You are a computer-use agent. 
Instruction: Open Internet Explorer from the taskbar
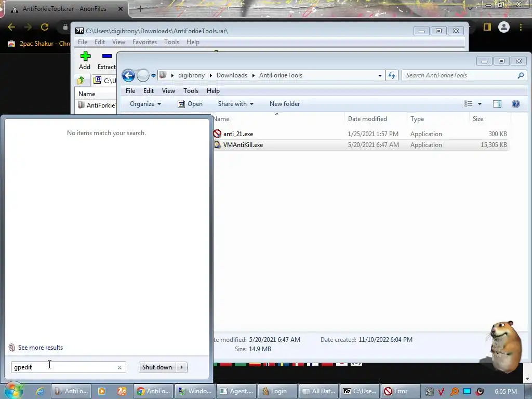40,391
